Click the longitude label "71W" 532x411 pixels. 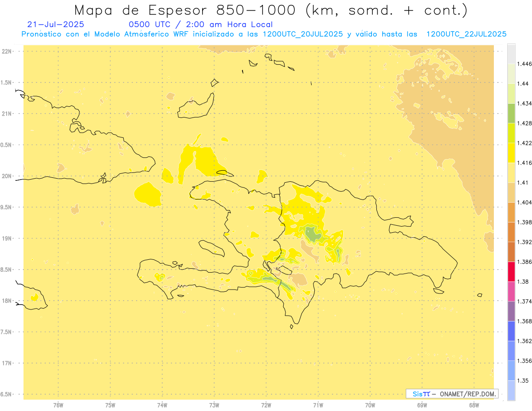point(318,405)
